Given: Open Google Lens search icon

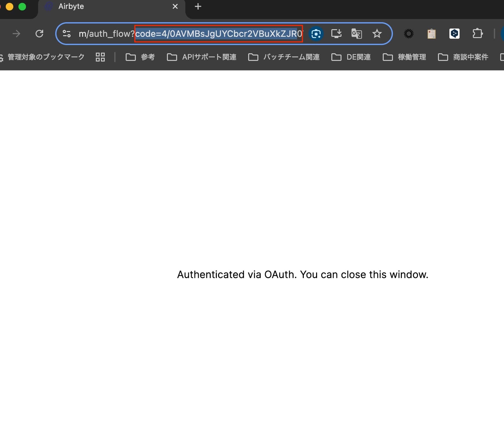Looking at the screenshot, I should pyautogui.click(x=316, y=34).
